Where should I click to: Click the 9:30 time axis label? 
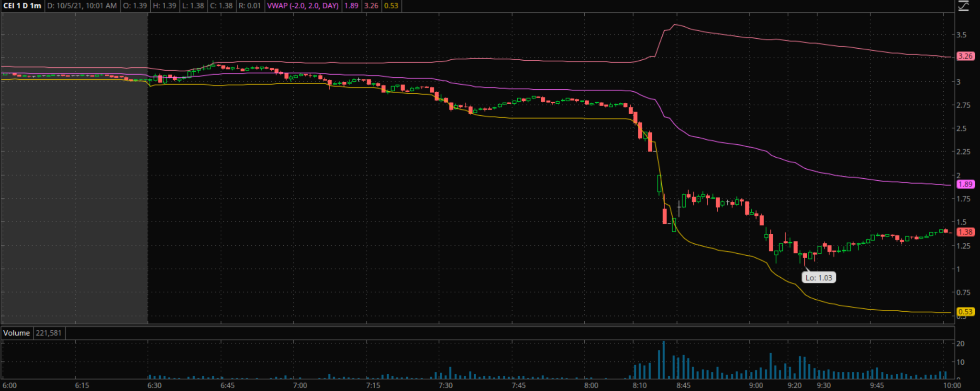coord(824,386)
